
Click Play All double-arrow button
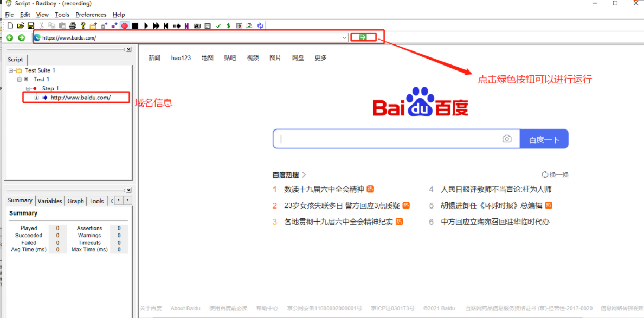[x=156, y=26]
